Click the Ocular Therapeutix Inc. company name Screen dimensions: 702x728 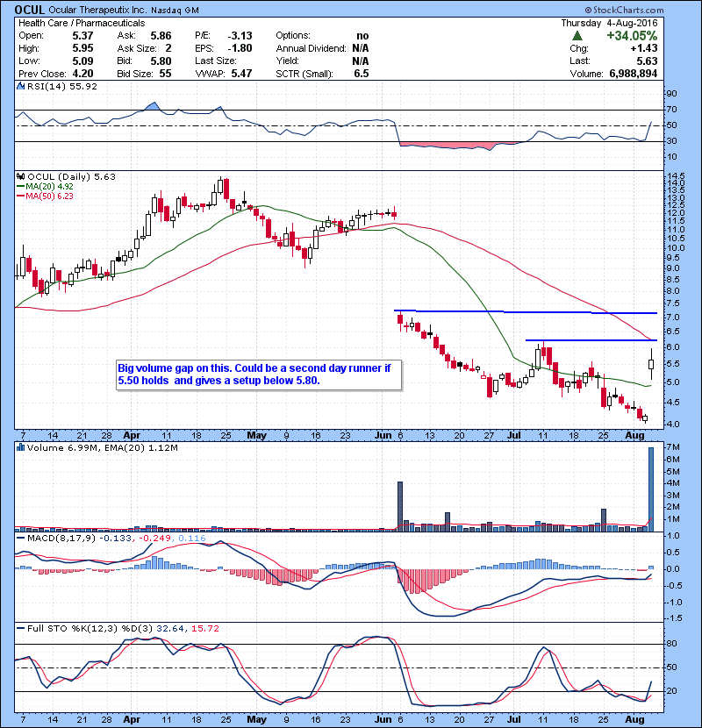click(x=97, y=11)
